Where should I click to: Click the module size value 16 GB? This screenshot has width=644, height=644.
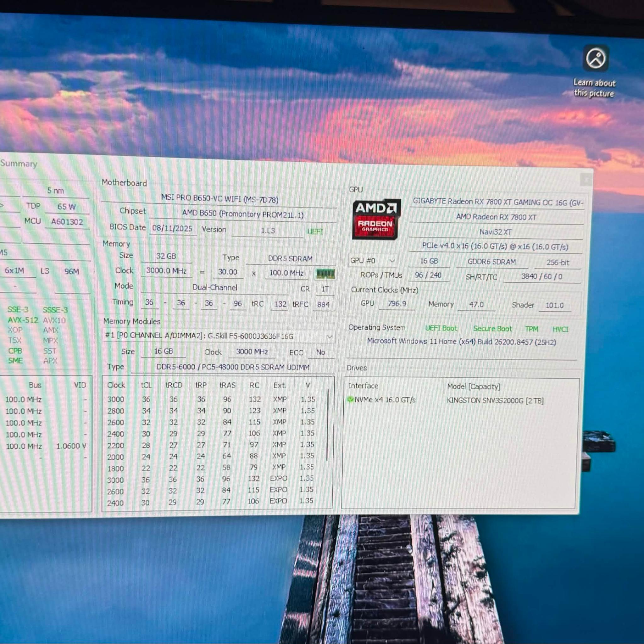(163, 351)
